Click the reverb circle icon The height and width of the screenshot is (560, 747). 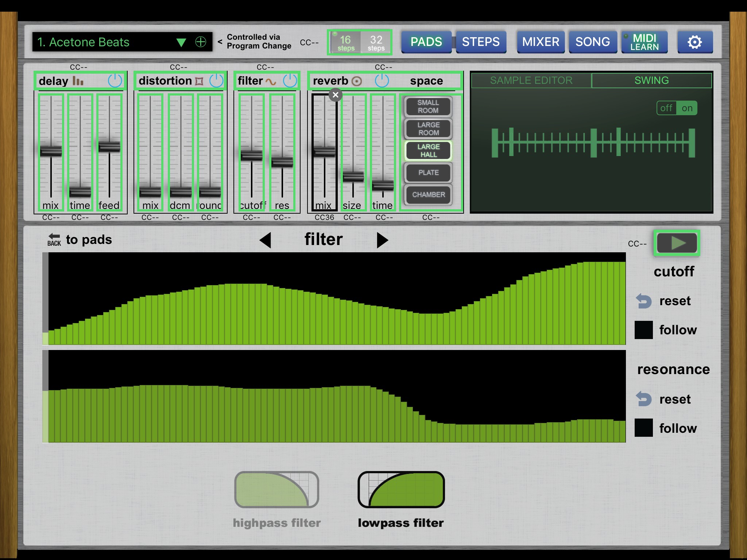pyautogui.click(x=357, y=81)
